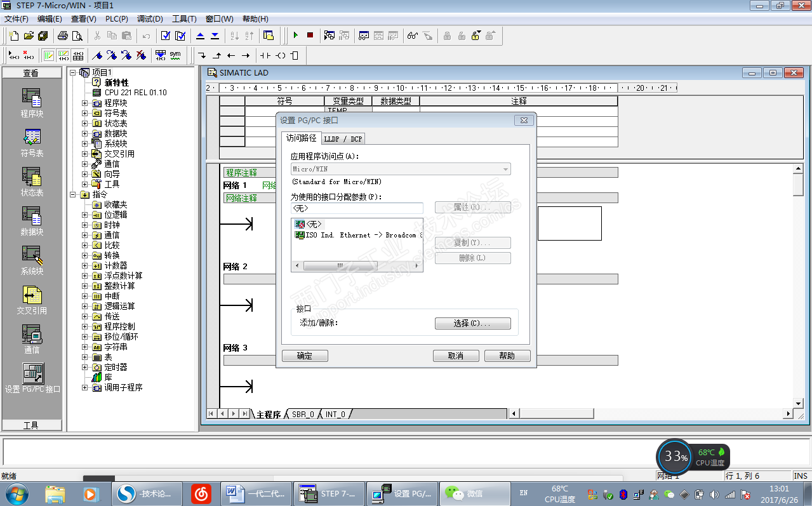Select CPU 221 REL 01.10 tree item
This screenshot has height=506, width=812.
(130, 93)
